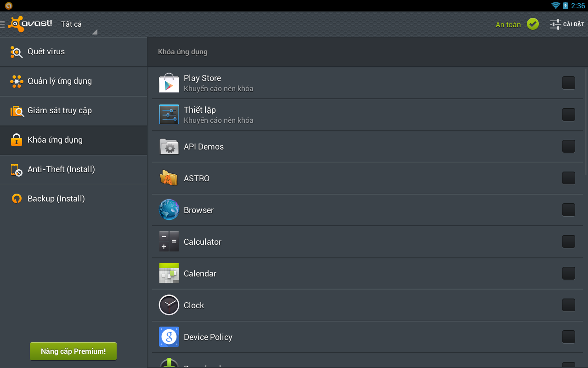
Task: Click the Calendar label
Action: pyautogui.click(x=200, y=274)
